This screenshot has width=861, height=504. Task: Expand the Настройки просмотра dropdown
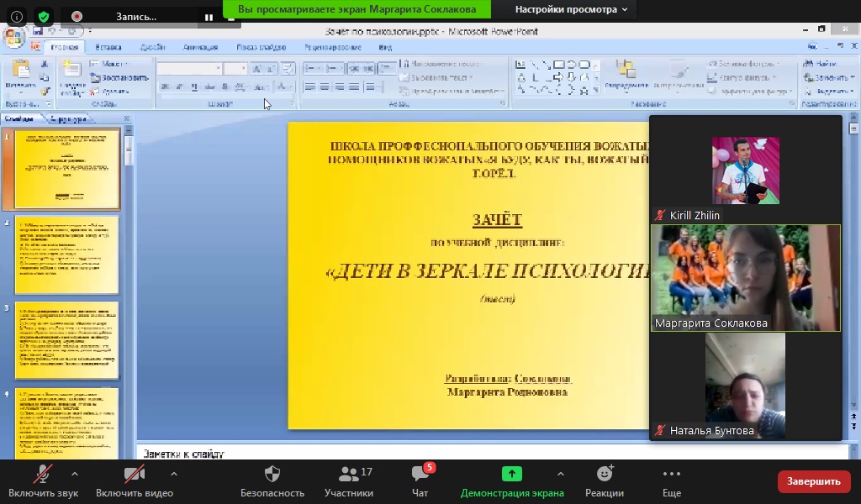point(571,9)
